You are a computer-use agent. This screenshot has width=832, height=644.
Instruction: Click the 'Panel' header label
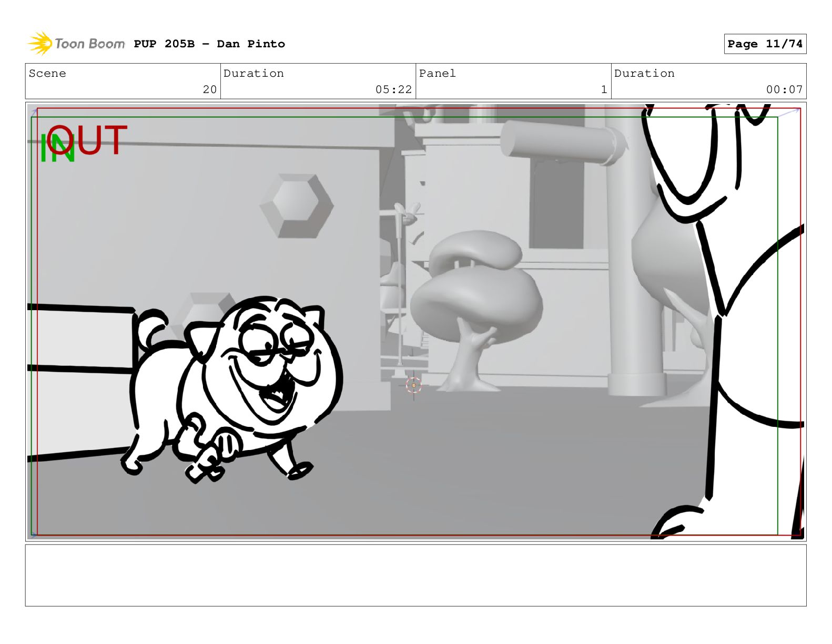(x=437, y=74)
